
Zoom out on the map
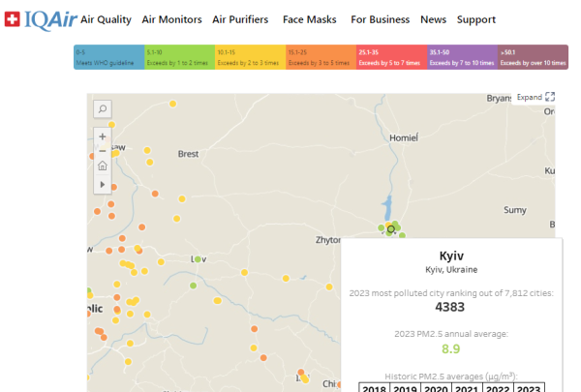point(103,151)
